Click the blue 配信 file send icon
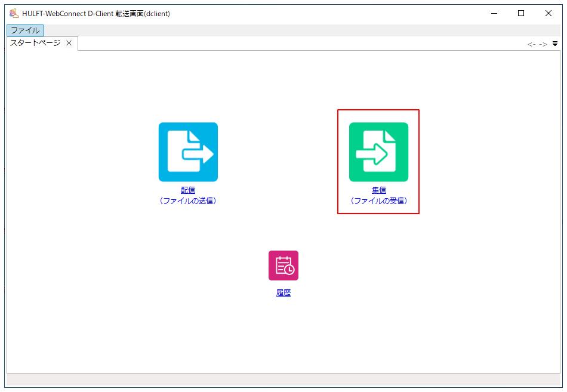Screen dimensions: 567x392 (188, 152)
